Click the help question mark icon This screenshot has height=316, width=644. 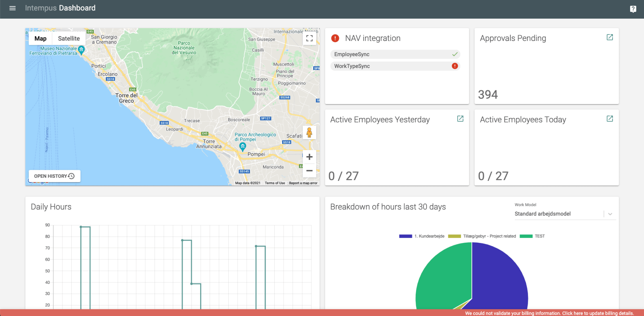(633, 9)
